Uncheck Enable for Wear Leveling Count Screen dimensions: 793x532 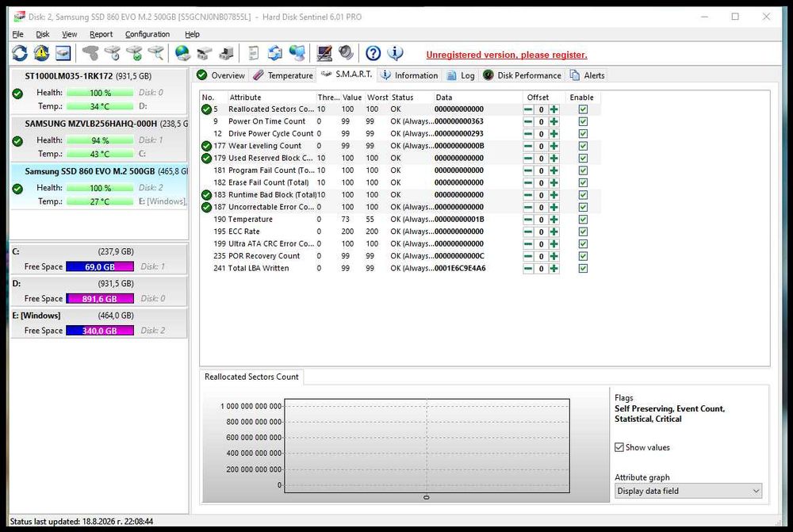click(583, 146)
